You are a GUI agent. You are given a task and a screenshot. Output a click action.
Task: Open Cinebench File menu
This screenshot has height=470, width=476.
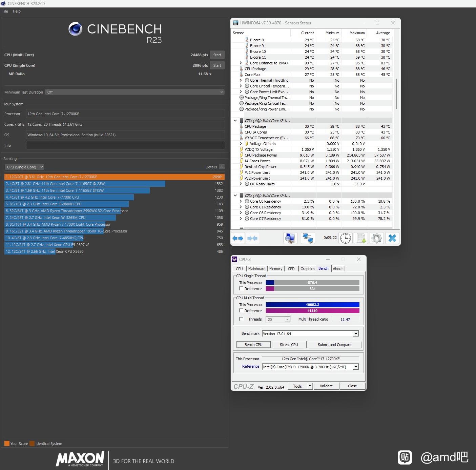5,11
